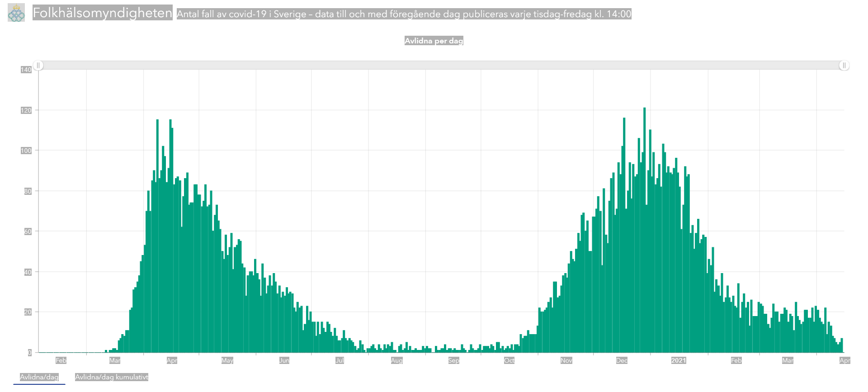868x392 pixels.
Task: Click the 'Avlidna per dag' chart title
Action: 434,41
